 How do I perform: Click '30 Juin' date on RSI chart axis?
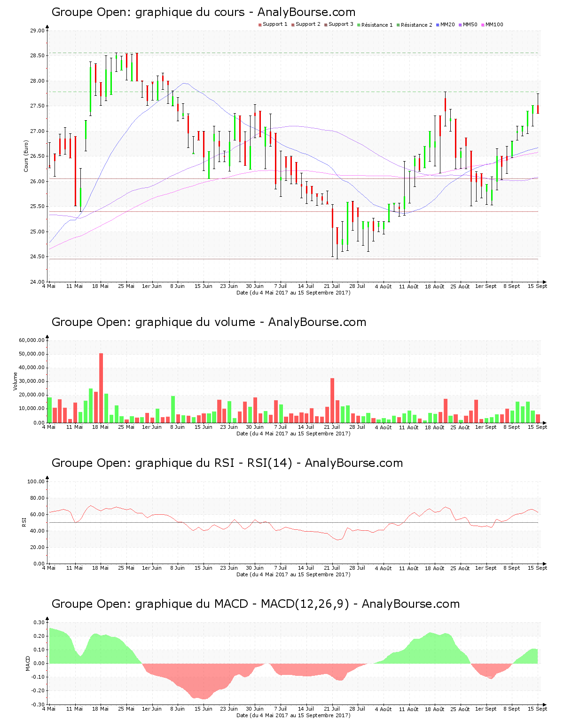[x=255, y=568]
